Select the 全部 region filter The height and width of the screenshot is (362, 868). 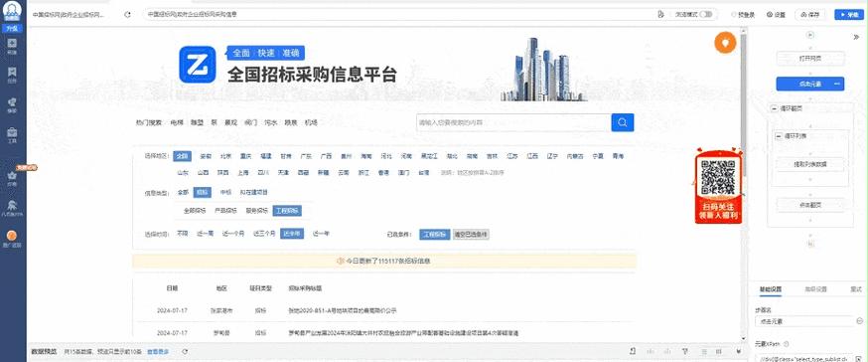(182, 156)
